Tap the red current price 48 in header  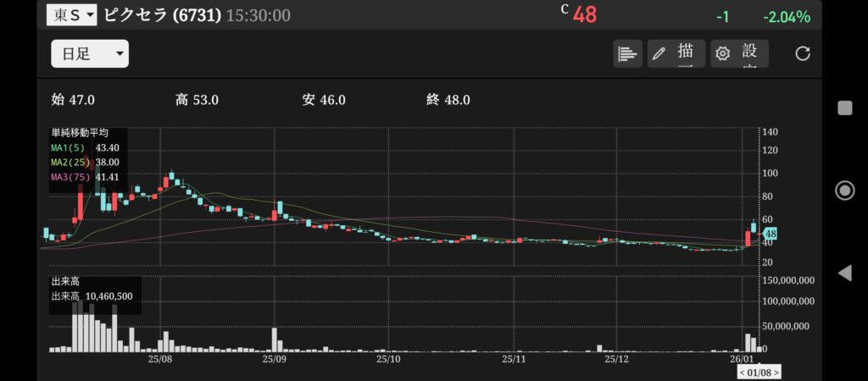pos(584,15)
